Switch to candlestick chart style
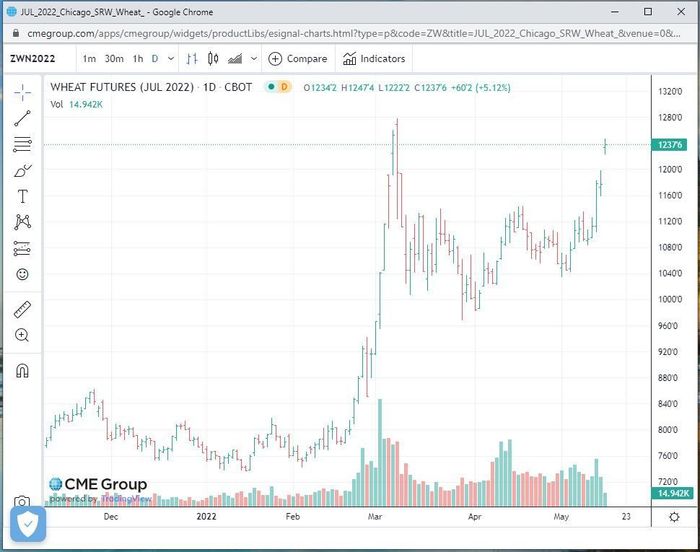Image resolution: width=700 pixels, height=552 pixels. tap(211, 59)
